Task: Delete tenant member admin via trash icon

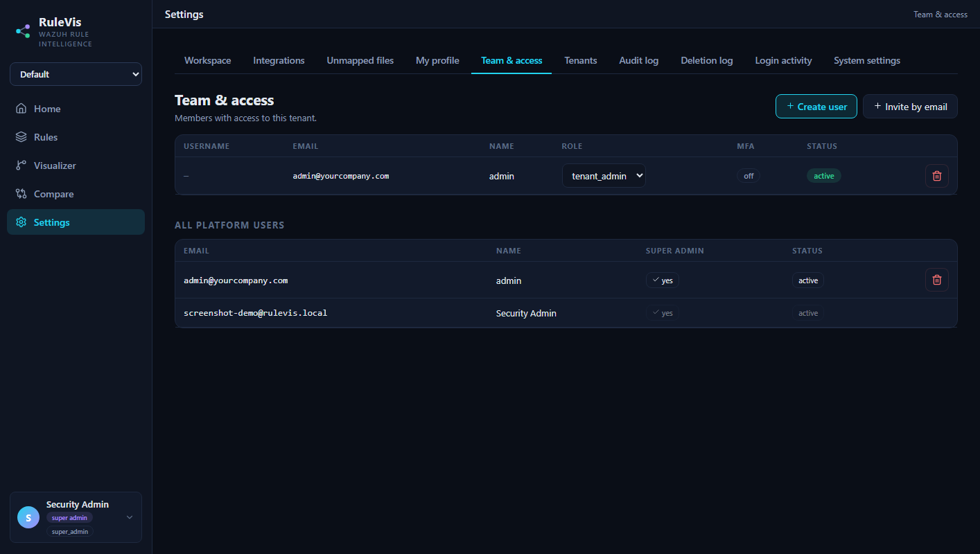Action: [x=937, y=176]
